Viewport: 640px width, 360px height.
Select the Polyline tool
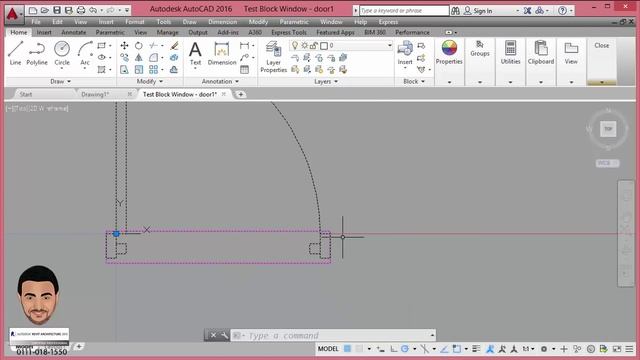[x=37, y=53]
